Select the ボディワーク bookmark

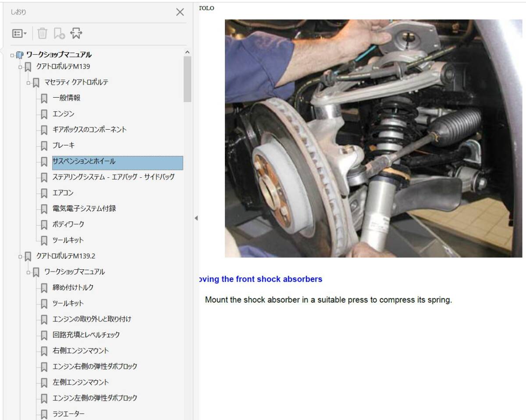68,224
